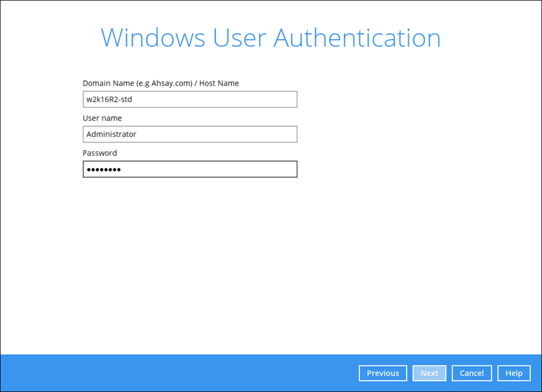Cancel the authentication wizard
Screen dimensions: 542x392
click(x=471, y=373)
